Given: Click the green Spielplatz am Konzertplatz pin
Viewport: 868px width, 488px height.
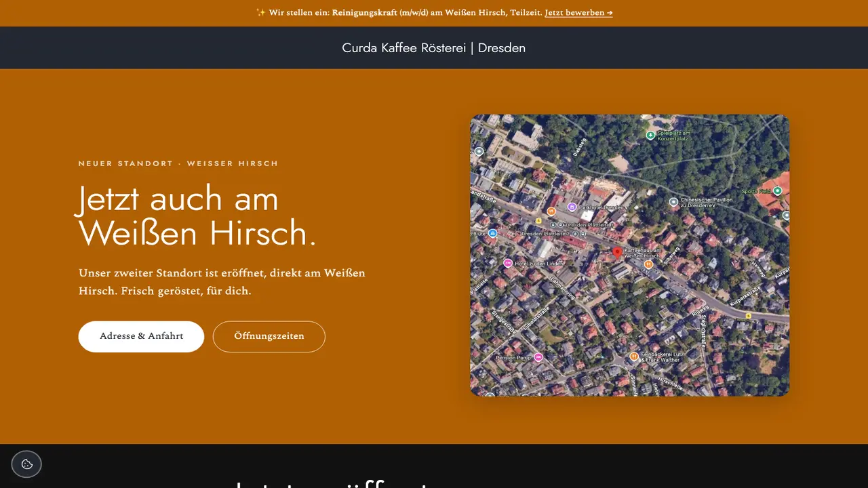Looking at the screenshot, I should coord(650,135).
